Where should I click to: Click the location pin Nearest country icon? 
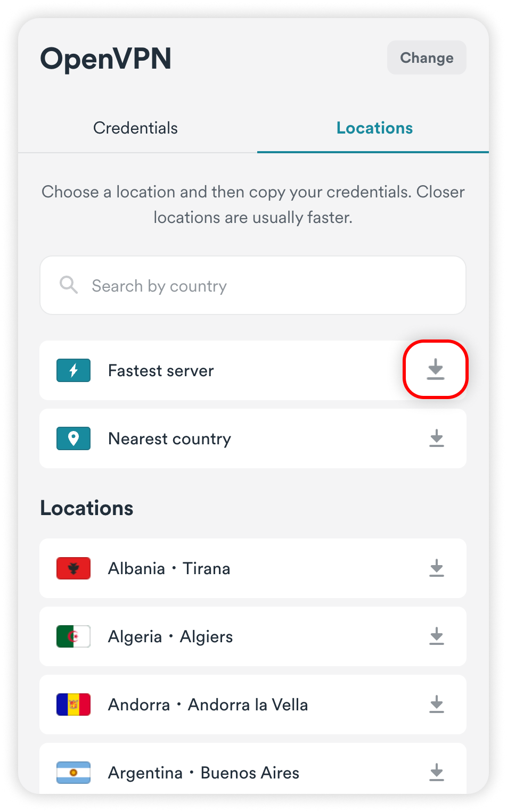pyautogui.click(x=73, y=438)
